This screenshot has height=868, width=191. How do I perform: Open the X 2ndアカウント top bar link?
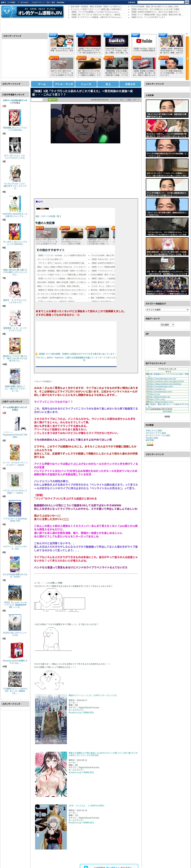pyautogui.click(x=38, y=2)
